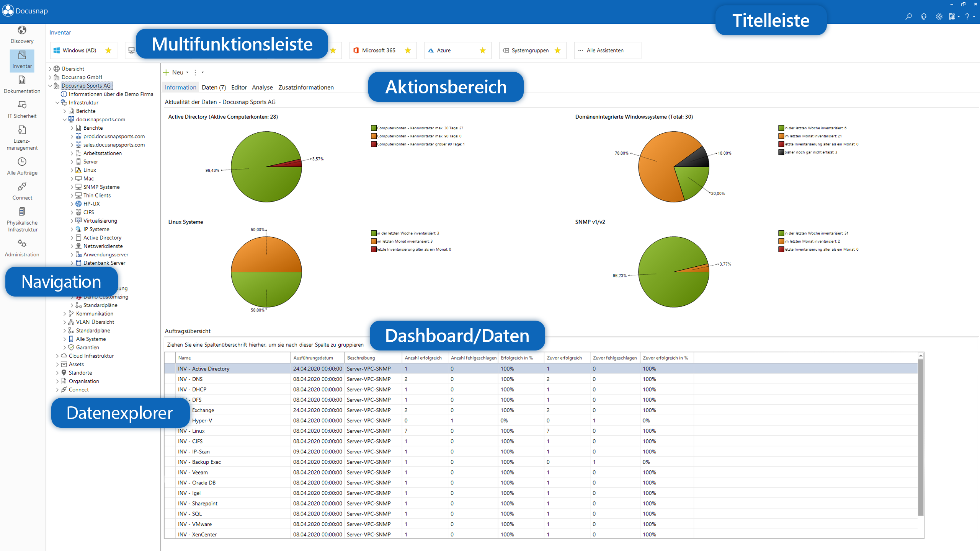Expand the prod.docusnapsports.com node
Viewport: 980px width, 551px height.
point(72,137)
